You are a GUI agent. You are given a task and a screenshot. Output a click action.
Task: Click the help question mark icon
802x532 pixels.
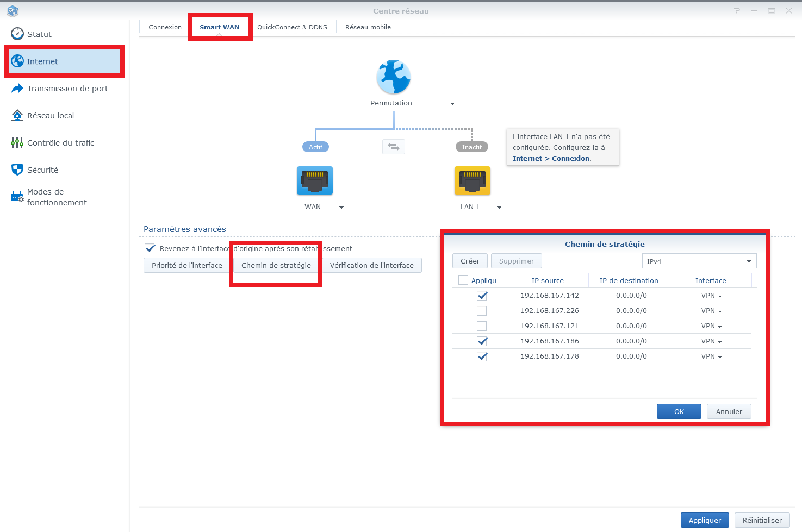(737, 11)
